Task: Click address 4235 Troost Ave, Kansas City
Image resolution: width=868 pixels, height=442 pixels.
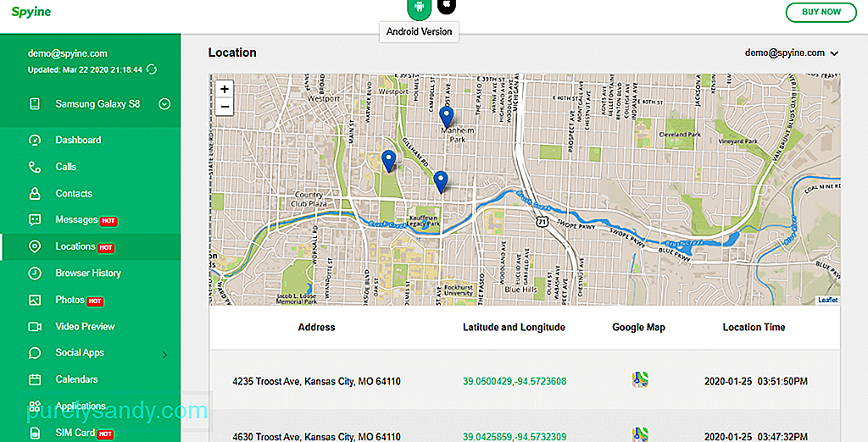Action: 316,381
